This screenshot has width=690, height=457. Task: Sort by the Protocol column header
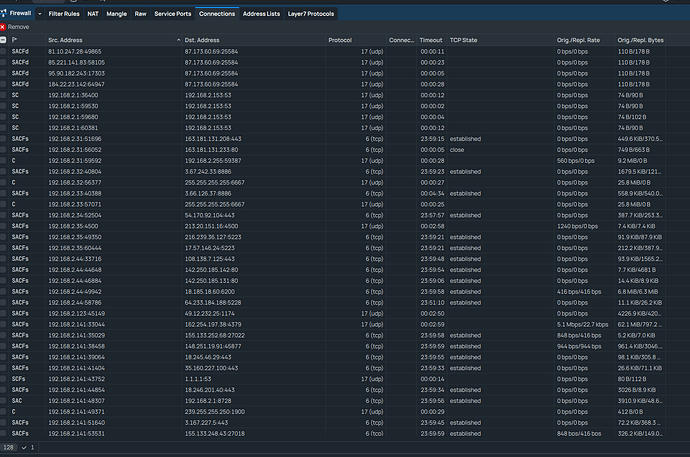click(340, 40)
